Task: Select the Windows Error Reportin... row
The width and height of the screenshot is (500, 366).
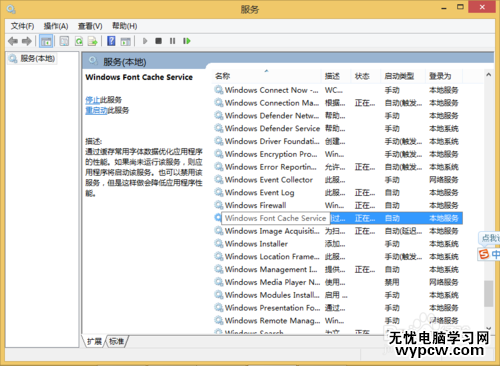Action: [x=337, y=167]
